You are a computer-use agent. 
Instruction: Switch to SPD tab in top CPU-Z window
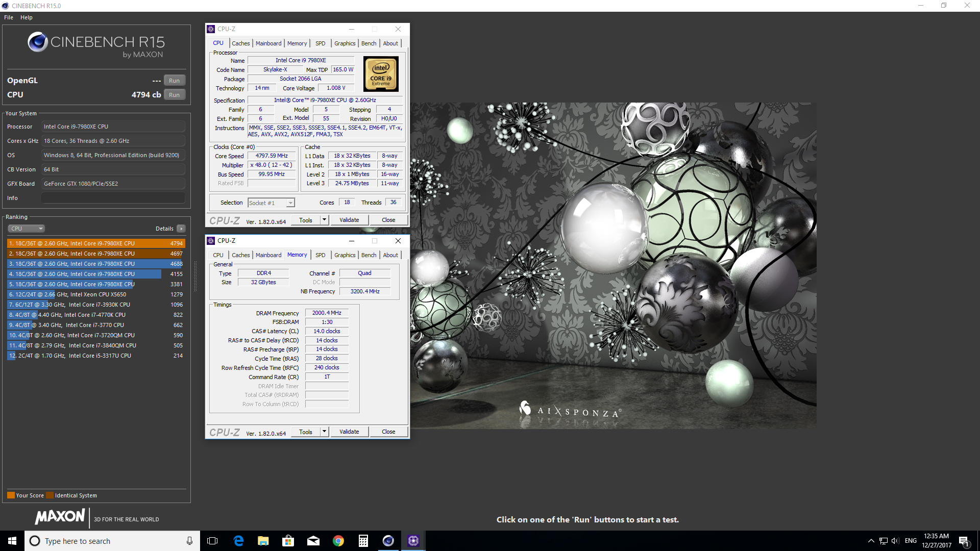[x=320, y=43]
